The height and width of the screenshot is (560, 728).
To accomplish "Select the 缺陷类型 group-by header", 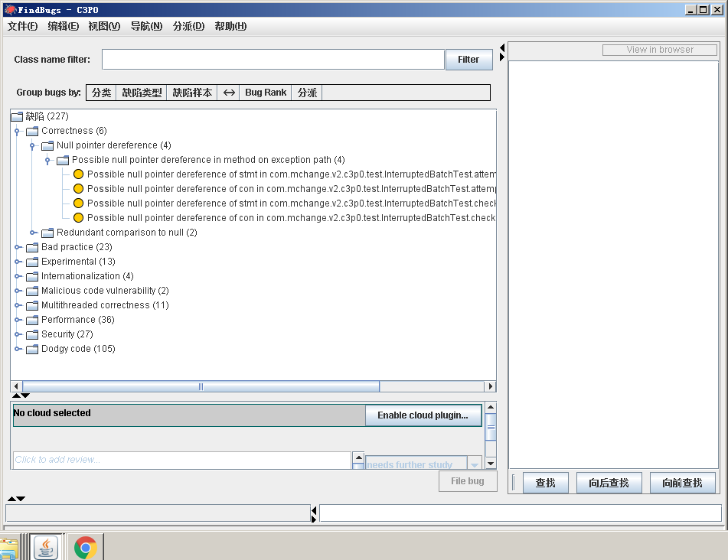I will click(142, 93).
